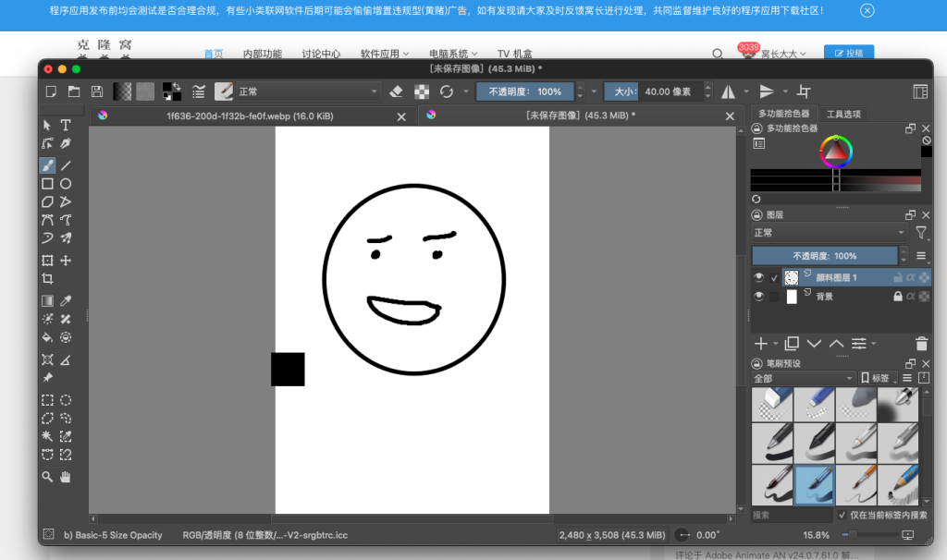This screenshot has width=947, height=560.
Task: Click the layer 不透明度 100% slider
Action: pos(824,256)
